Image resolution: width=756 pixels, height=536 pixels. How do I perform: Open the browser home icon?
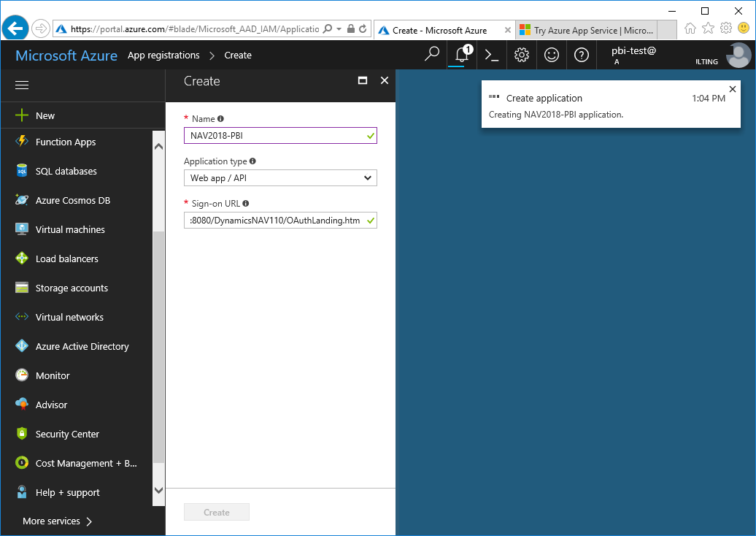(690, 28)
